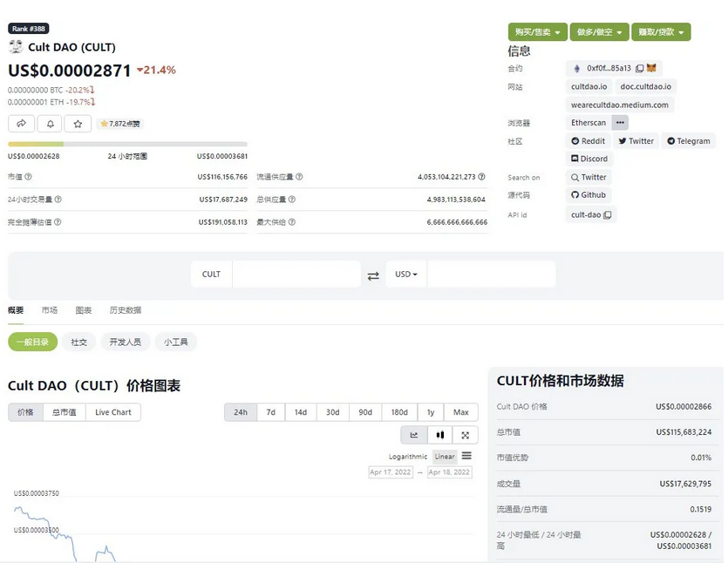The image size is (728, 563).
Task: Open the chart hamburger menu icon
Action: tap(466, 456)
